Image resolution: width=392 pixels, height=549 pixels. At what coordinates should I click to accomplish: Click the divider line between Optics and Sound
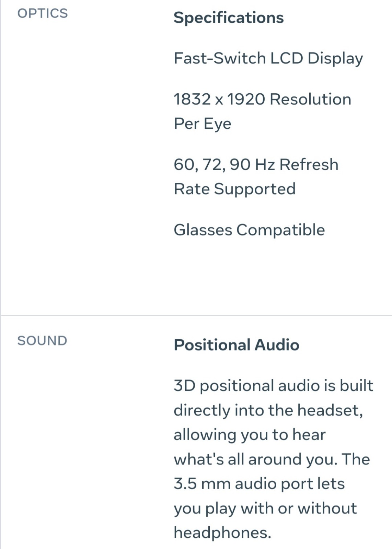[x=196, y=315]
